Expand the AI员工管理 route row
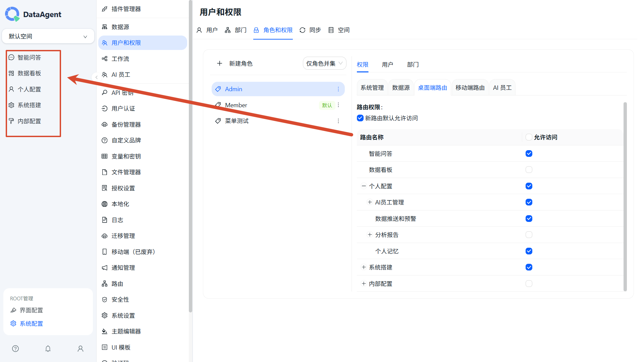 (370, 202)
